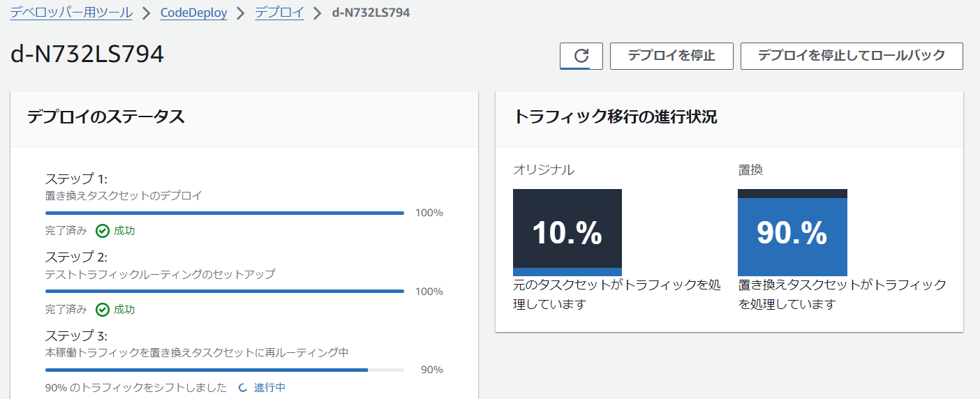Click chevron after デプロイ breadcrumb
Screen dimensions: 980x399
coord(318,13)
